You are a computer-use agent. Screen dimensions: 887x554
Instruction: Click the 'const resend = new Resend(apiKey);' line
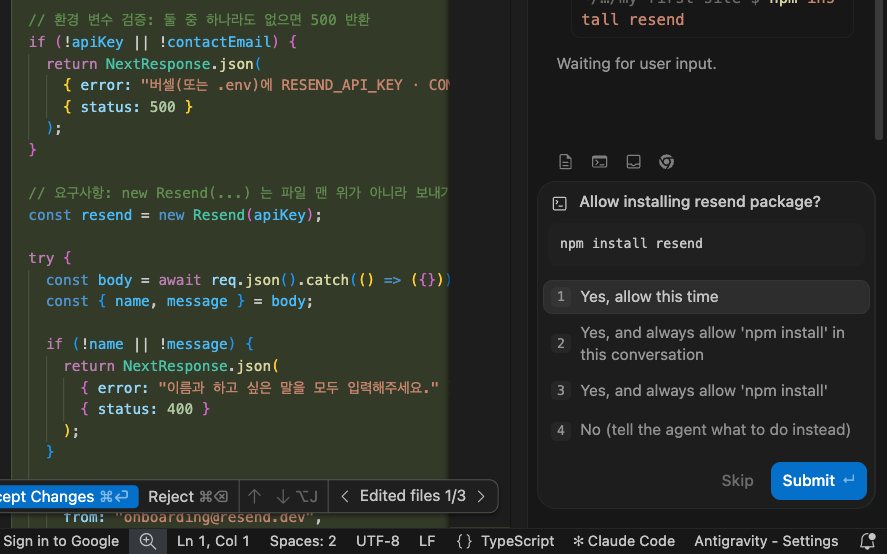click(x=175, y=215)
